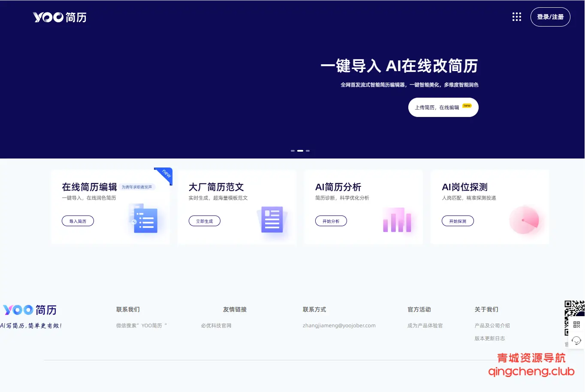Click the customer service headset icon
The image size is (585, 392).
click(576, 341)
